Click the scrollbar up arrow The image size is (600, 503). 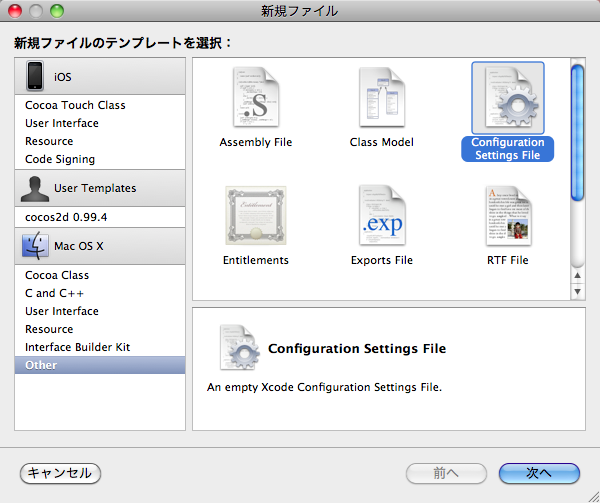coord(577,275)
